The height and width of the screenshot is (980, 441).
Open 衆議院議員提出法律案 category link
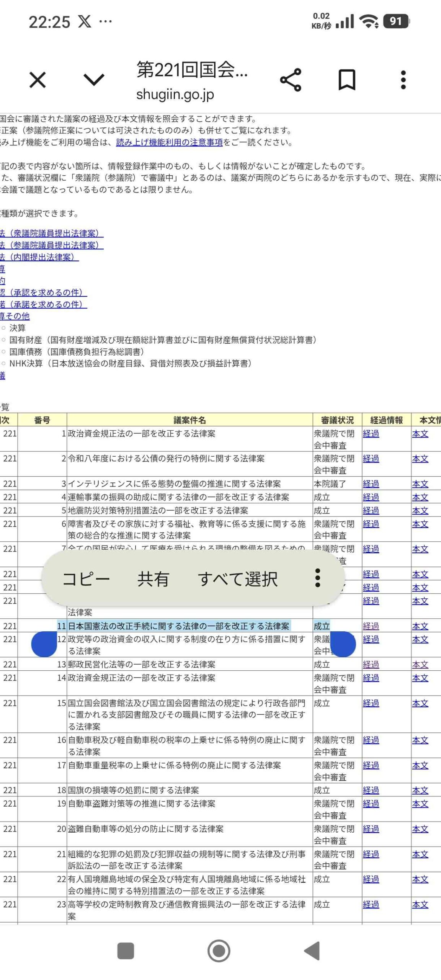52,233
